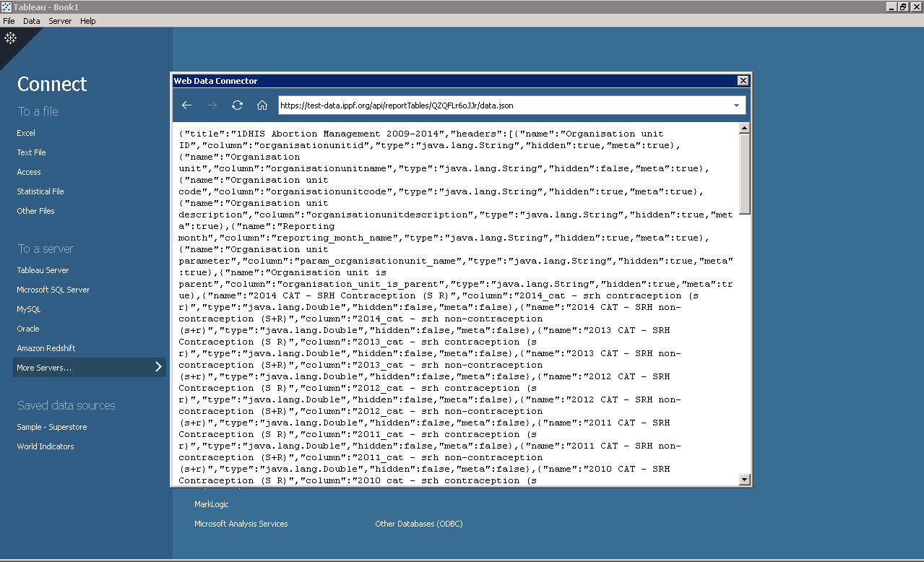Click the "To a server" section heading
The width and height of the screenshot is (924, 562).
[46, 248]
